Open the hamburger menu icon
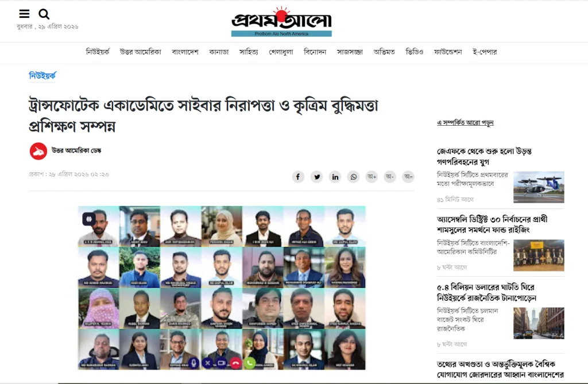 (x=24, y=14)
